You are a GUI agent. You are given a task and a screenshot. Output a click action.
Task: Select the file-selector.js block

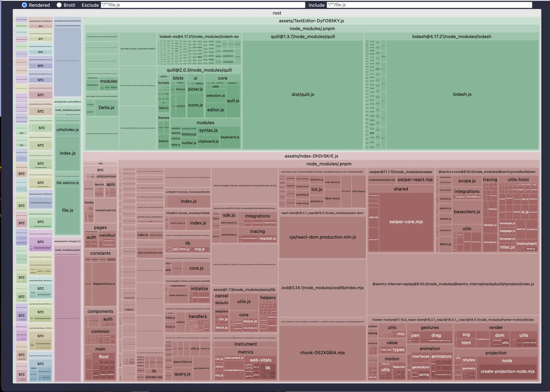[x=68, y=183]
